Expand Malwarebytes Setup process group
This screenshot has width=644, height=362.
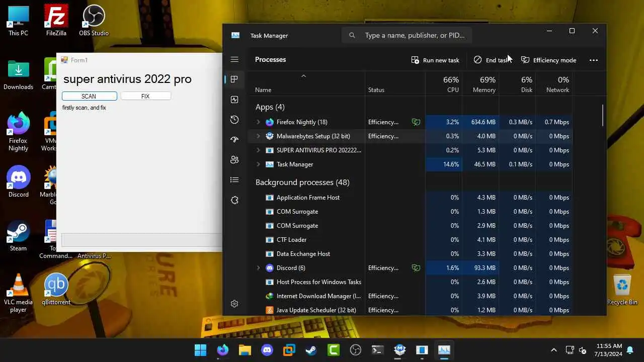coord(259,136)
